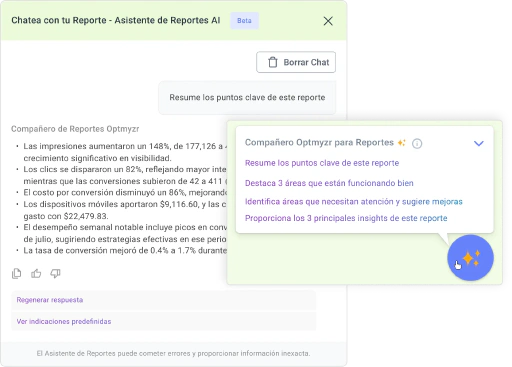Click the bullet about impresiones aumentaron 148%
This screenshot has height=367, width=512.
click(122, 152)
